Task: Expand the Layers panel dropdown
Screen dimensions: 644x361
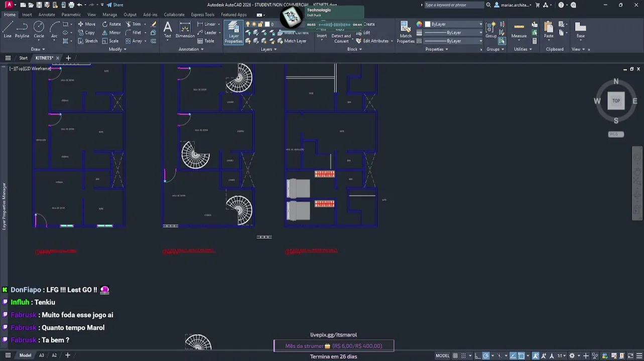Action: 269,49
